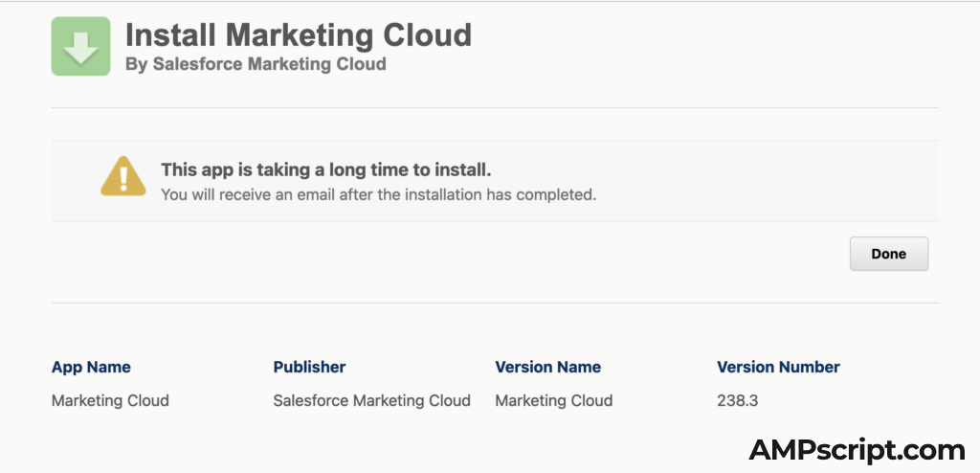Click the Version Number column label

pos(778,368)
